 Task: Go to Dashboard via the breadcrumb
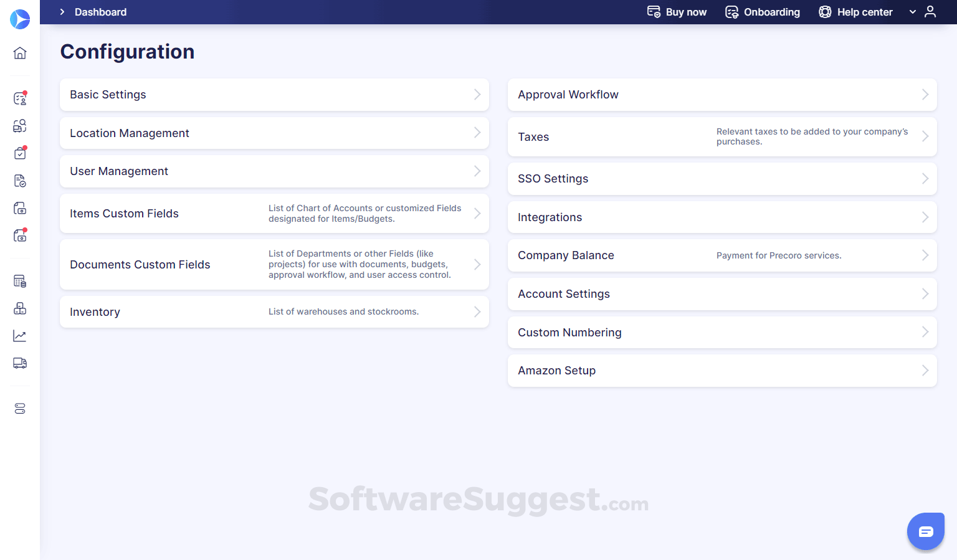tap(100, 12)
